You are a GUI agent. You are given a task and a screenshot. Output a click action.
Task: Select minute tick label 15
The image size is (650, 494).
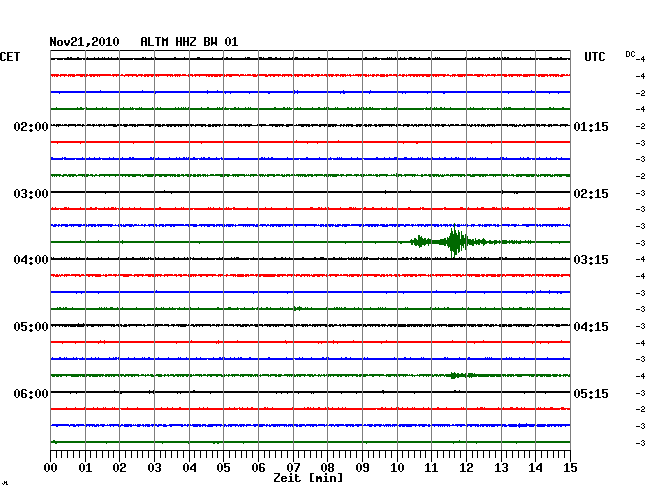coord(570,468)
